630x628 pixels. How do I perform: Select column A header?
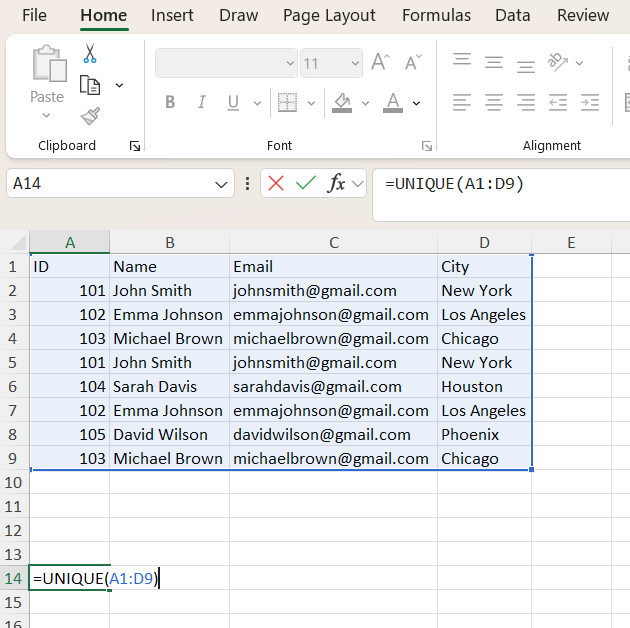click(x=70, y=242)
